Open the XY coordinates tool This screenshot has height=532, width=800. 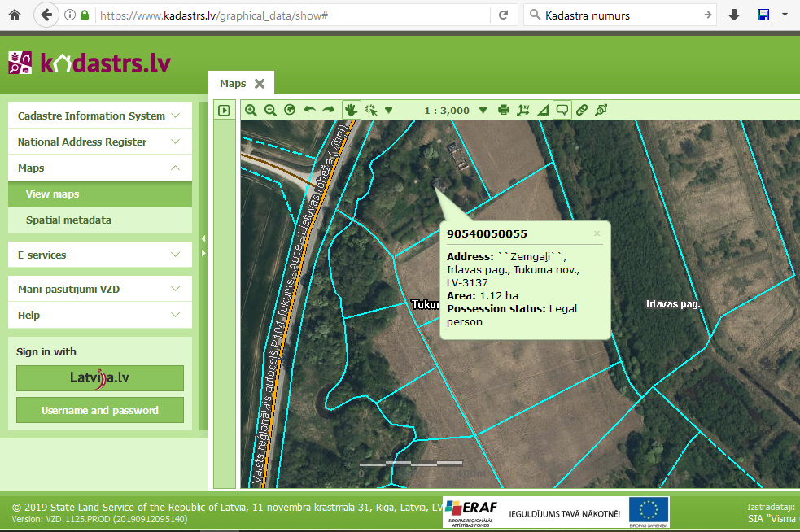(x=522, y=110)
